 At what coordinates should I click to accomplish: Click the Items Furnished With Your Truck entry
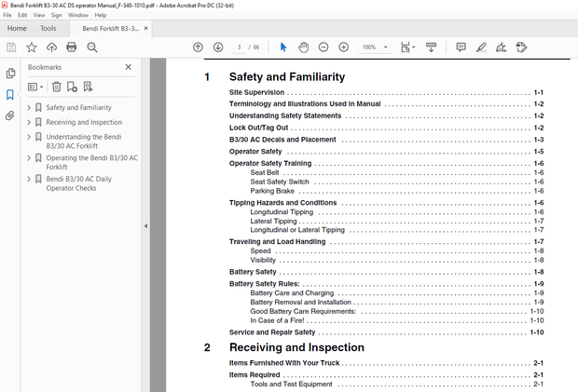[284, 363]
